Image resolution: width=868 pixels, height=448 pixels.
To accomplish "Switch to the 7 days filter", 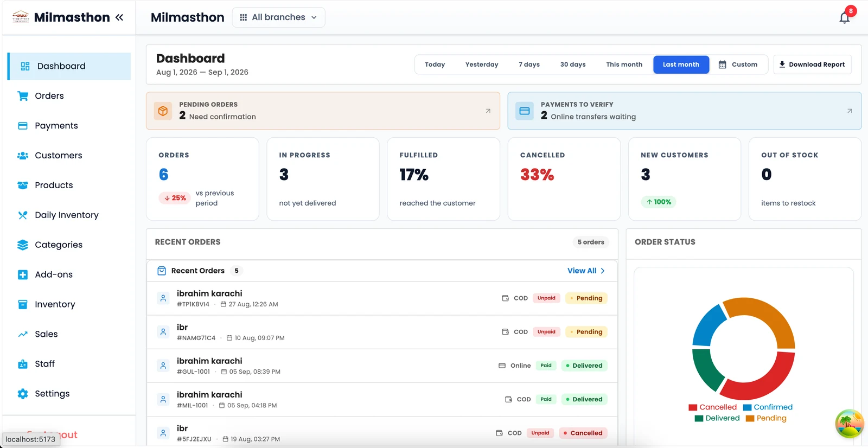I will pyautogui.click(x=529, y=65).
